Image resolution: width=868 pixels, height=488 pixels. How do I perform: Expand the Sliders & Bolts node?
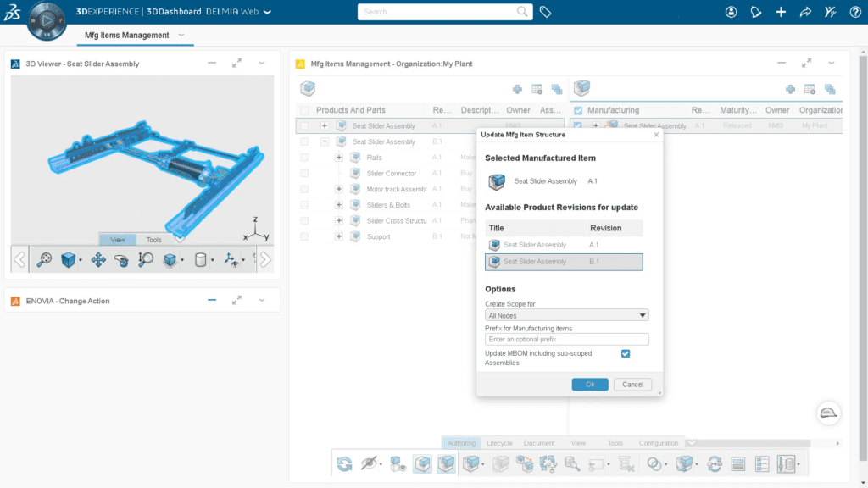coord(339,205)
